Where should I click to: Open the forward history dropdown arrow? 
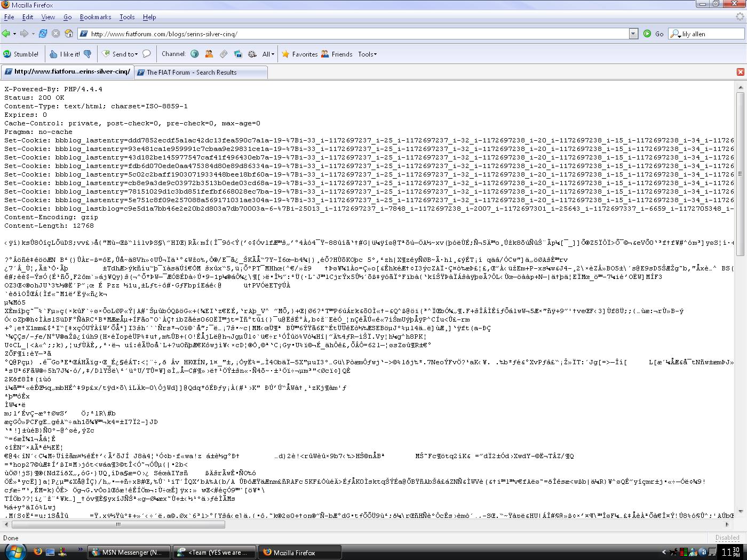tap(33, 34)
